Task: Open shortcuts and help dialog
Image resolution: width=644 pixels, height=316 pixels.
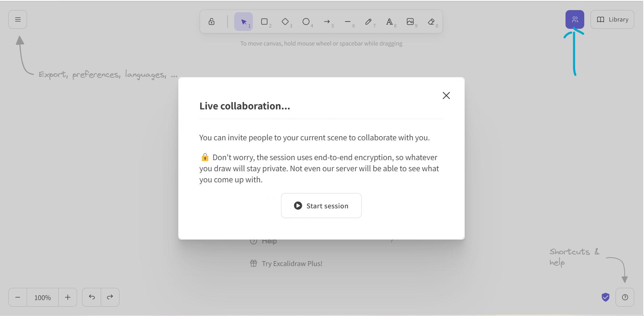Action: click(x=625, y=297)
